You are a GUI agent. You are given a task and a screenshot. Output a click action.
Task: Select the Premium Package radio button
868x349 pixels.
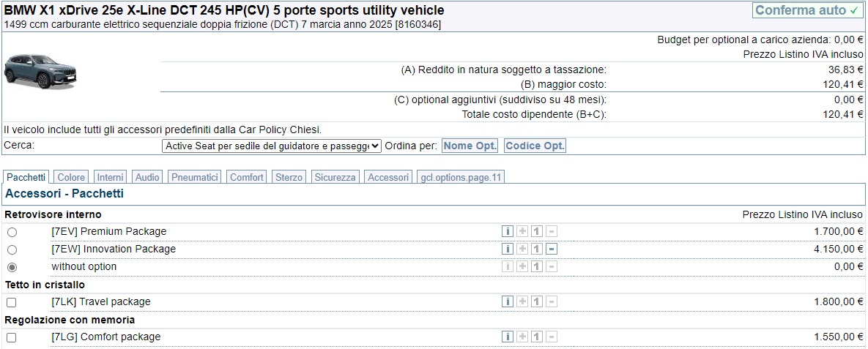coord(12,232)
